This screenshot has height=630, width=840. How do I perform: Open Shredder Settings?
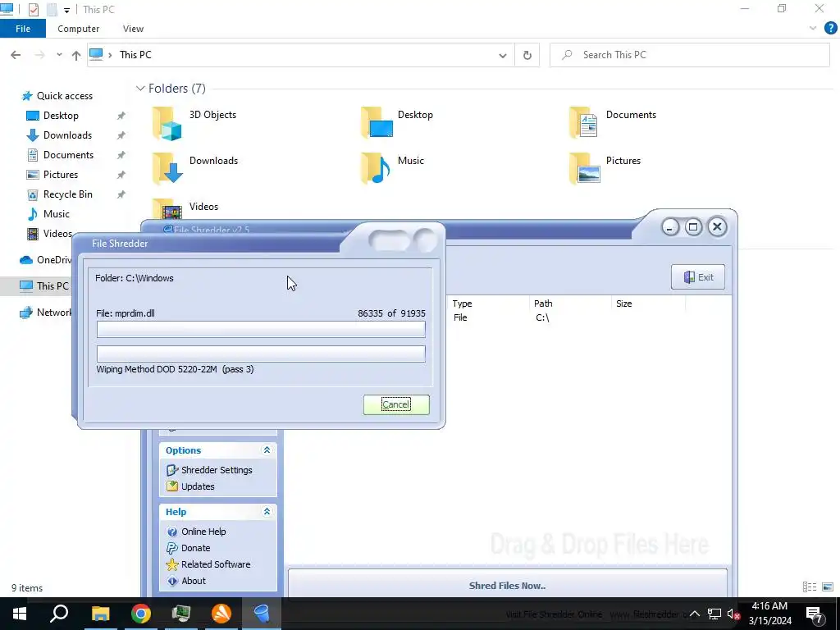click(x=217, y=470)
